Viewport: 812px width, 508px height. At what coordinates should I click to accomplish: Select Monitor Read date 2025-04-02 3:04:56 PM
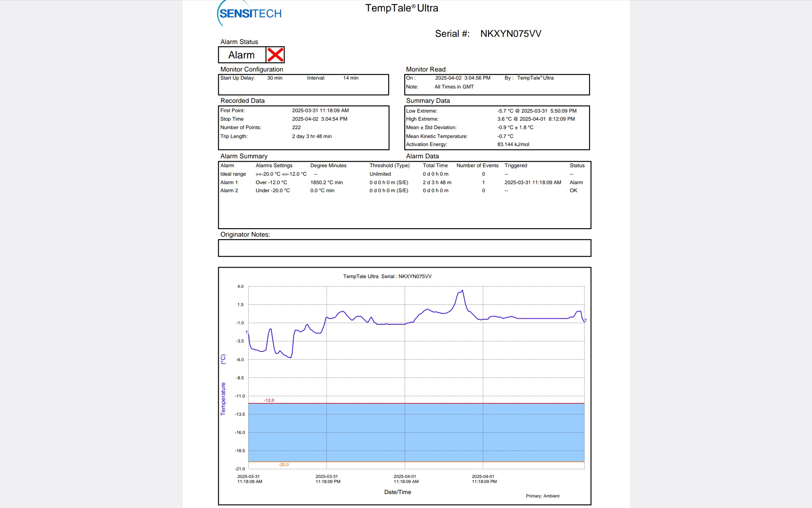point(463,78)
